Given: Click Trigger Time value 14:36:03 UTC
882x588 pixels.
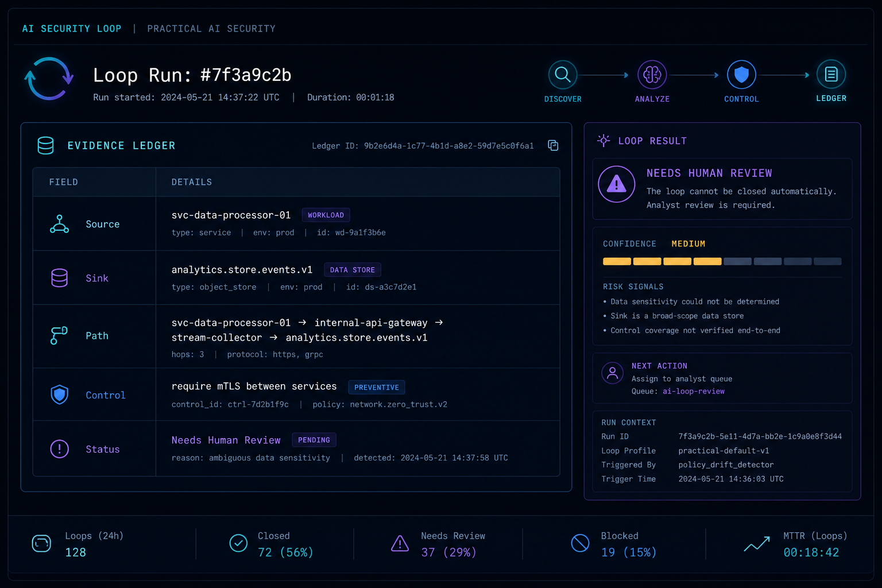Looking at the screenshot, I should point(731,479).
